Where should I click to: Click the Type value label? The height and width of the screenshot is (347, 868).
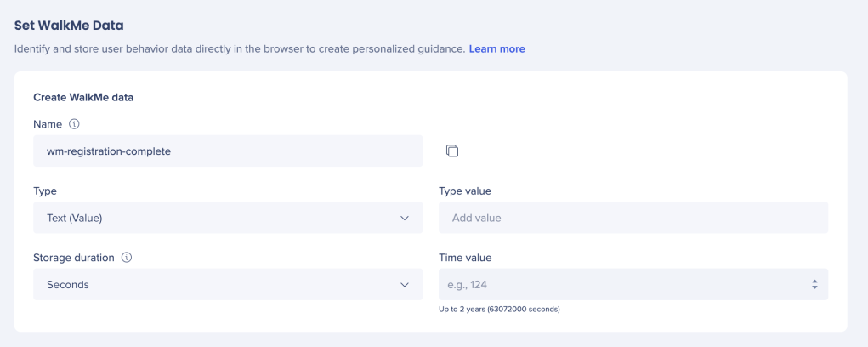click(x=464, y=191)
